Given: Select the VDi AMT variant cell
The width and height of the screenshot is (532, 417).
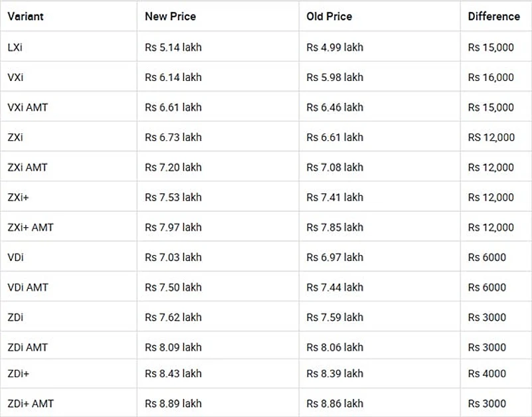Looking at the screenshot, I should tap(28, 288).
